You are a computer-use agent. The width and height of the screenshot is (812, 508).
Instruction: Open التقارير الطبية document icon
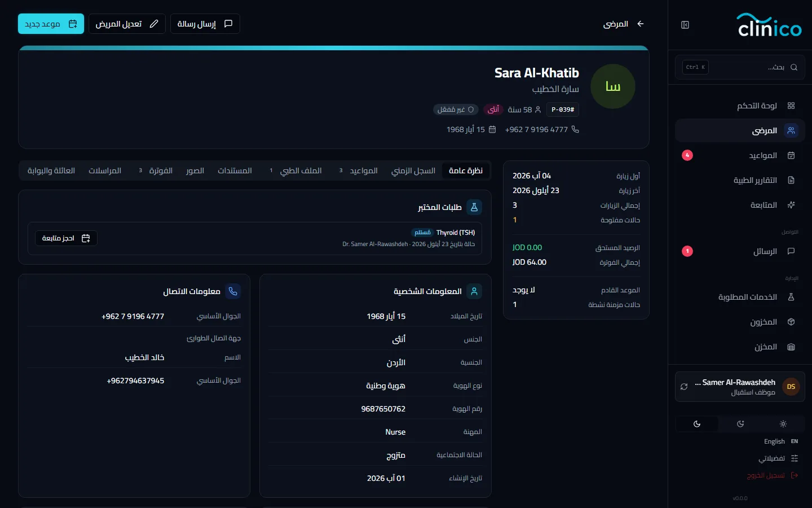coord(791,180)
